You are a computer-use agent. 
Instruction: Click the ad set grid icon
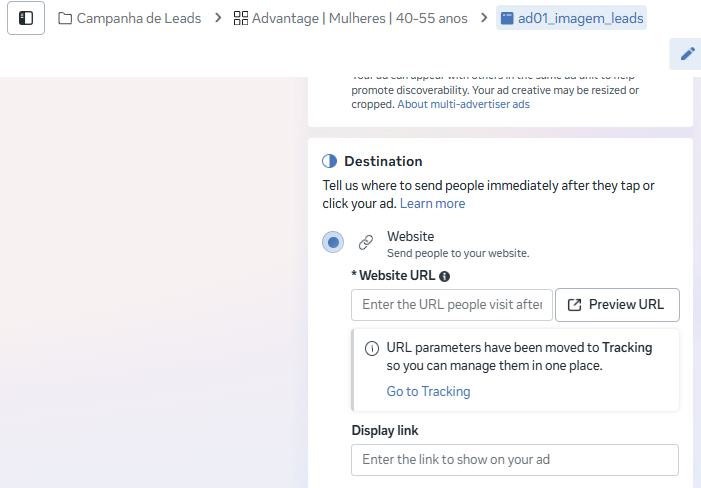pyautogui.click(x=240, y=18)
